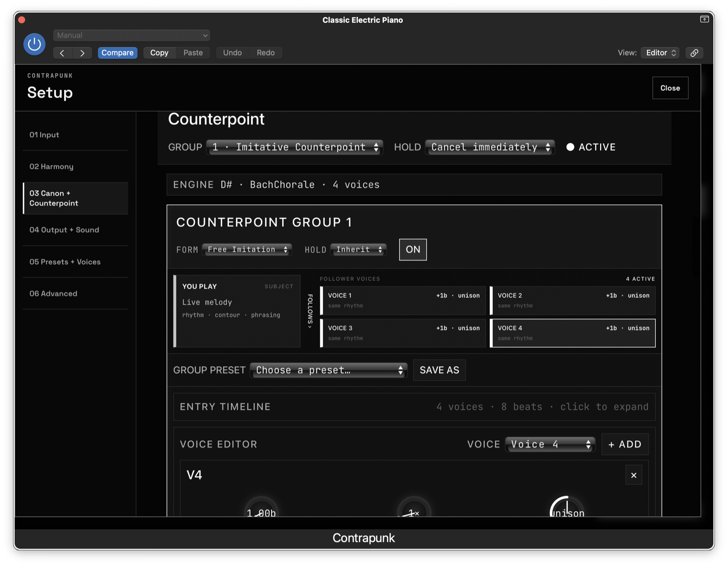Click the 4 ACTIVE voices label
This screenshot has width=728, height=566.
click(640, 279)
